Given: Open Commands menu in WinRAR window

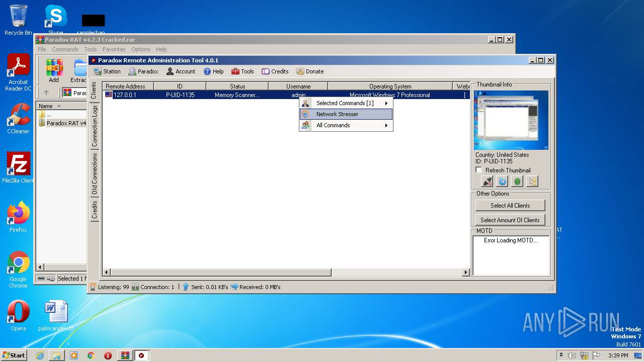Looking at the screenshot, I should pyautogui.click(x=65, y=49).
